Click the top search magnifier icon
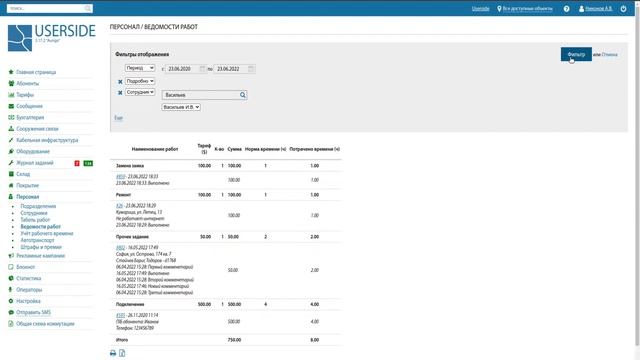This screenshot has width=640, height=360. [x=88, y=8]
